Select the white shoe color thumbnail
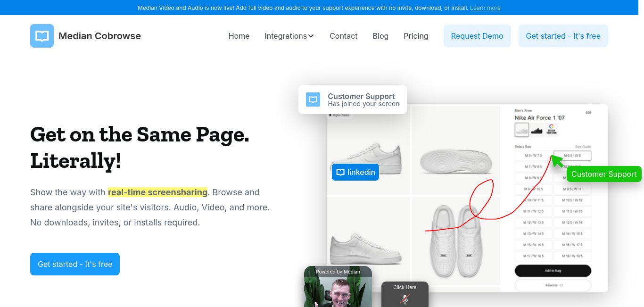The width and height of the screenshot is (644, 307). (x=521, y=129)
